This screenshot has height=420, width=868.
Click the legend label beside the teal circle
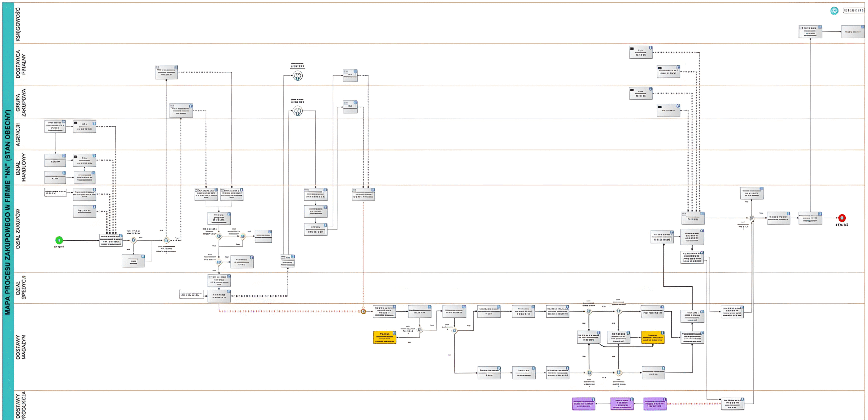coord(853,11)
